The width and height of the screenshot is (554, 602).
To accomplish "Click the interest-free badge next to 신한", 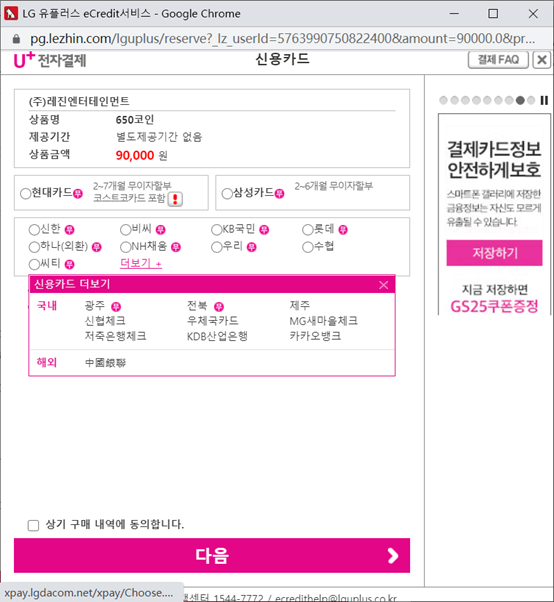I will point(69,230).
